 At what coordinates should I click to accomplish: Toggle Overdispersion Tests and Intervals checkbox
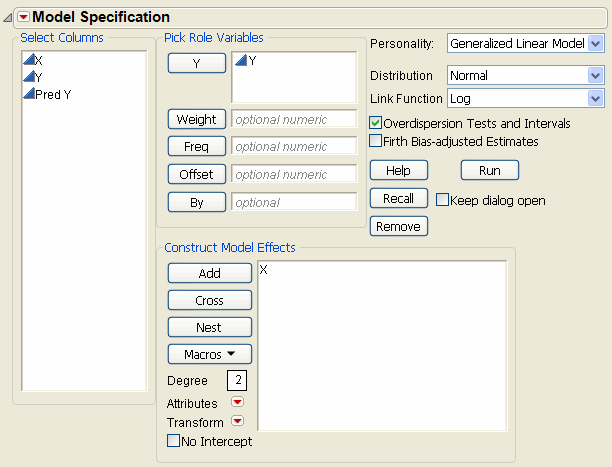click(x=376, y=123)
